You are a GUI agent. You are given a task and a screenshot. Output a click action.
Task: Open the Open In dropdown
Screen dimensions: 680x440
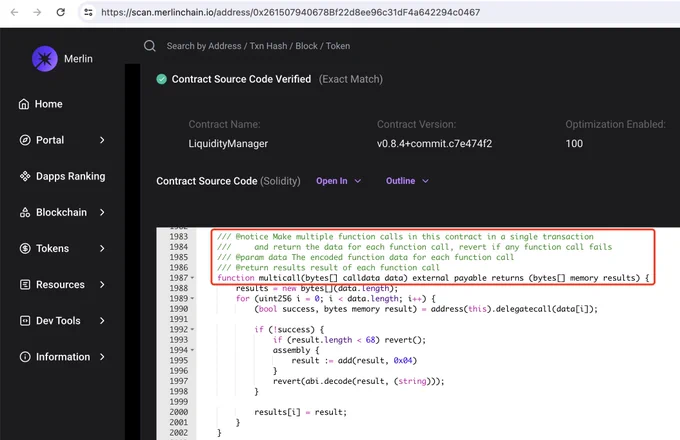pyautogui.click(x=338, y=181)
